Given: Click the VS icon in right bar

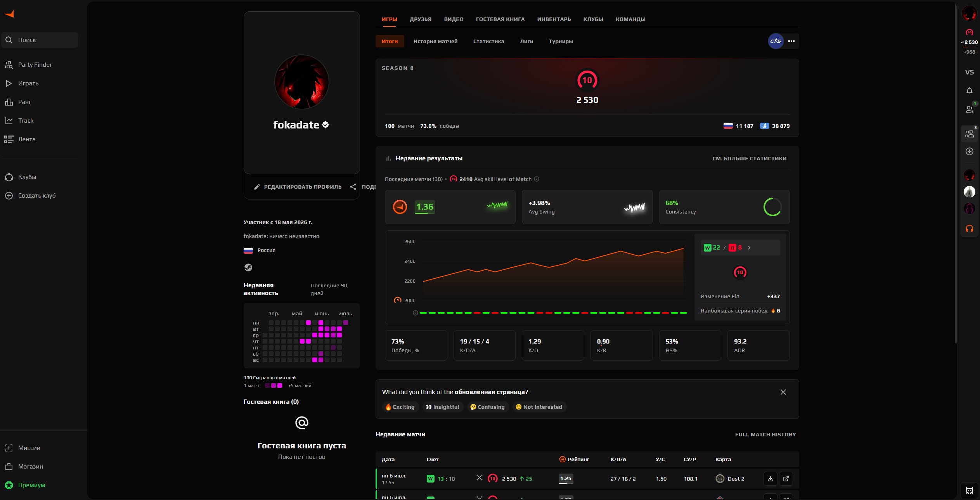Looking at the screenshot, I should coord(969,72).
